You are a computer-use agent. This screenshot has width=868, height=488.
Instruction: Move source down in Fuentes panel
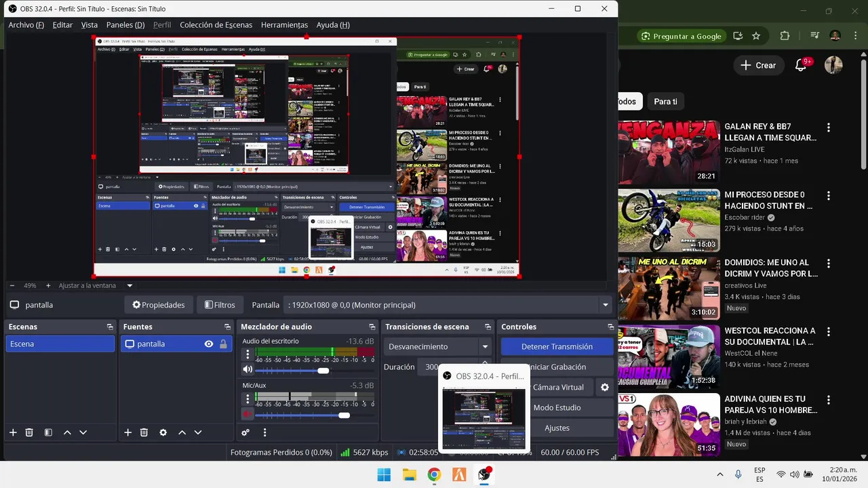(198, 432)
